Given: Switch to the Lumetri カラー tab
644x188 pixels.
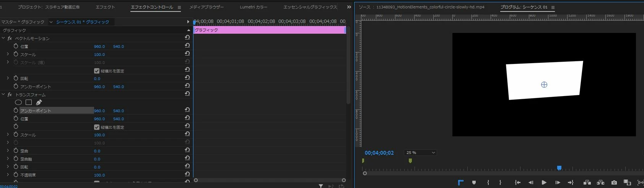Looking at the screenshot, I should 254,7.
